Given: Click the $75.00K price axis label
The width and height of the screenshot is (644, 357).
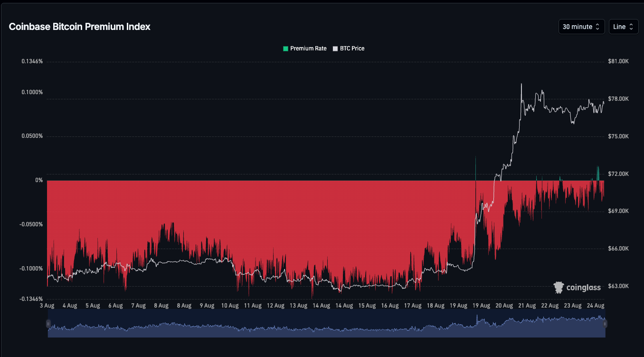Looking at the screenshot, I should click(618, 136).
